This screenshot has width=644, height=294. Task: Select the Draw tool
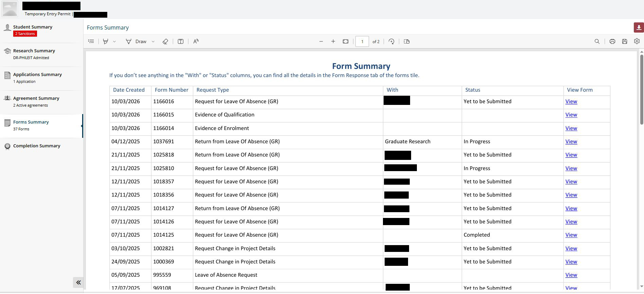(136, 41)
